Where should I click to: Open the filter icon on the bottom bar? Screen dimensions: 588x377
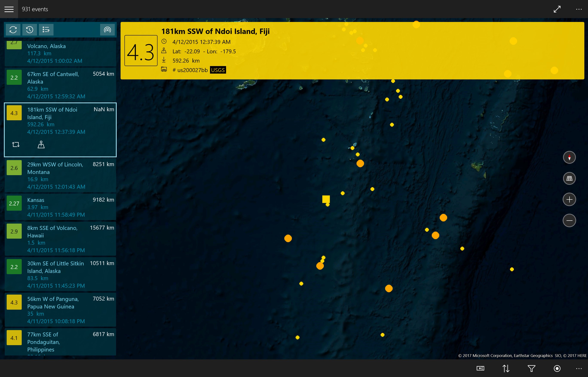pyautogui.click(x=532, y=368)
